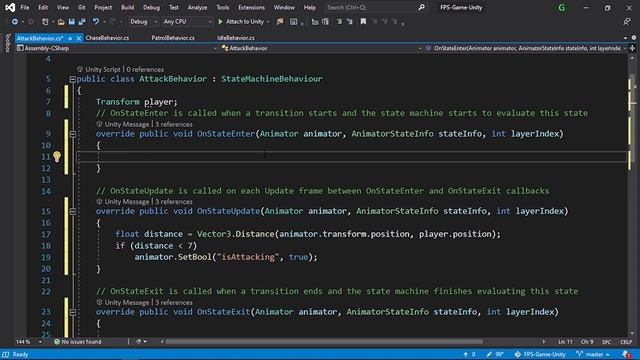Viewport: 640px width, 360px height.
Task: Collapse the OnStateEnter method outline
Action: (73, 134)
